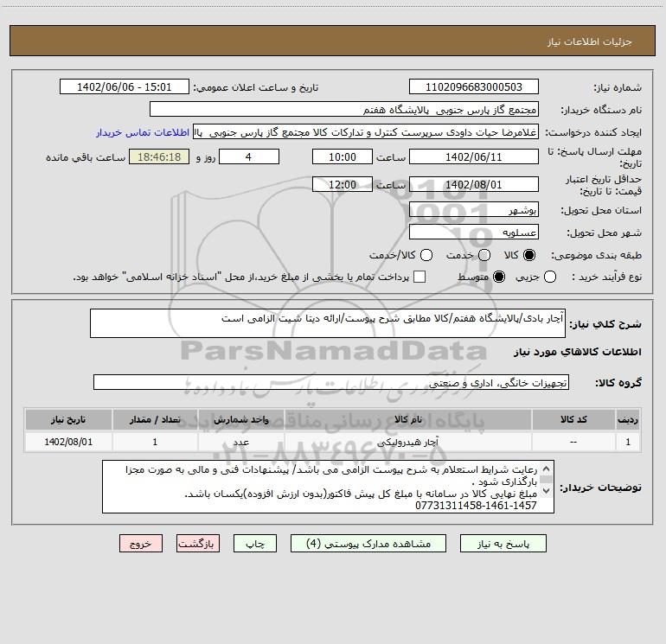Click the need date cell 1402/08/01 in table

click(x=68, y=442)
